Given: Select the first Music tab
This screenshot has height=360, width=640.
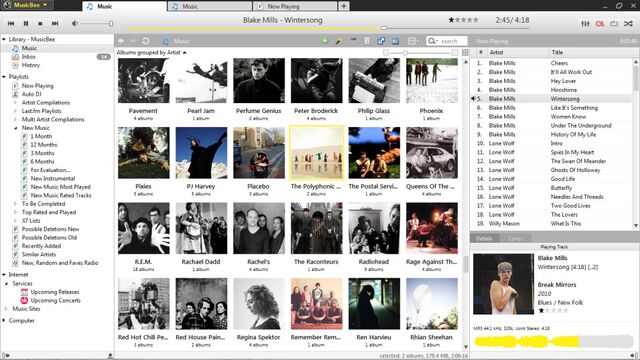Looking at the screenshot, I should (124, 6).
